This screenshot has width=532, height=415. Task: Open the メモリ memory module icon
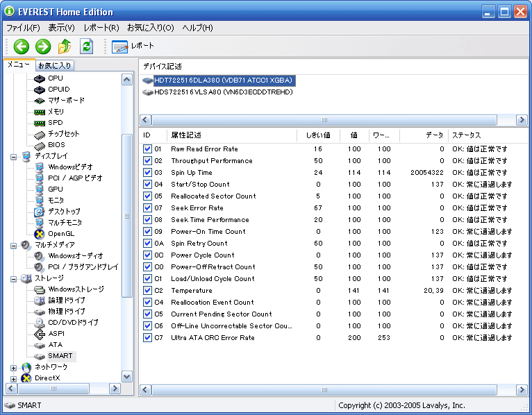coord(40,112)
